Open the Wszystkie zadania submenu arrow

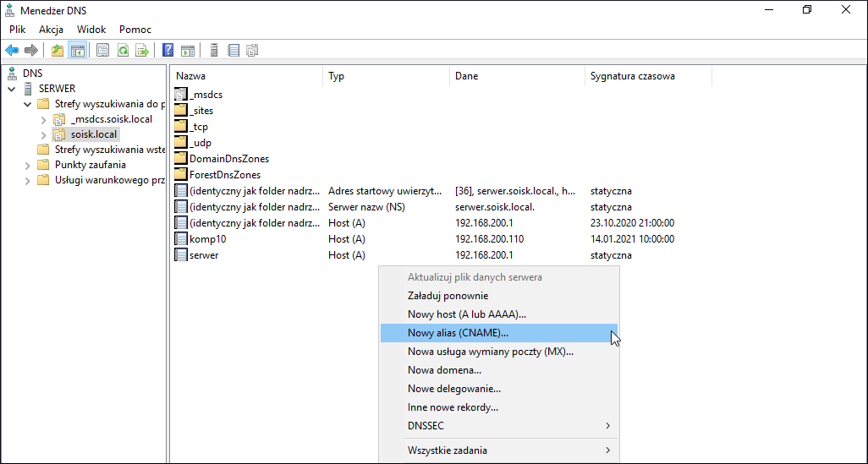click(607, 450)
